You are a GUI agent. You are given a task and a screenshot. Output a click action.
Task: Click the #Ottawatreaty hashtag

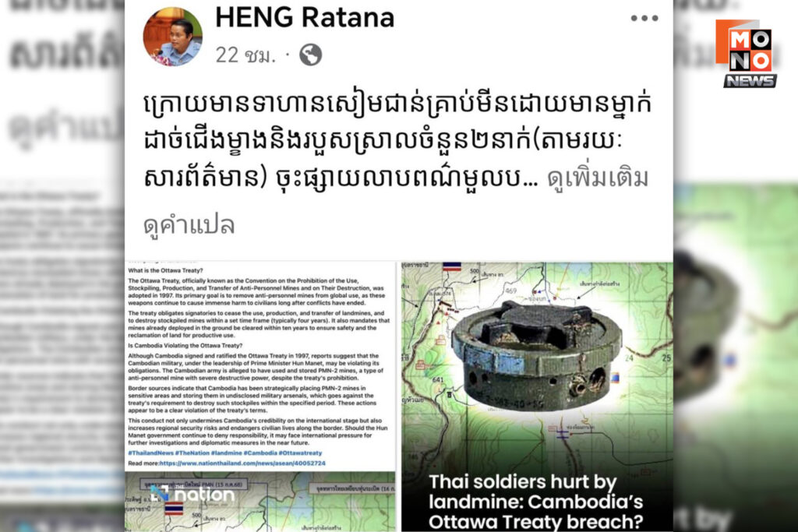[x=300, y=453]
